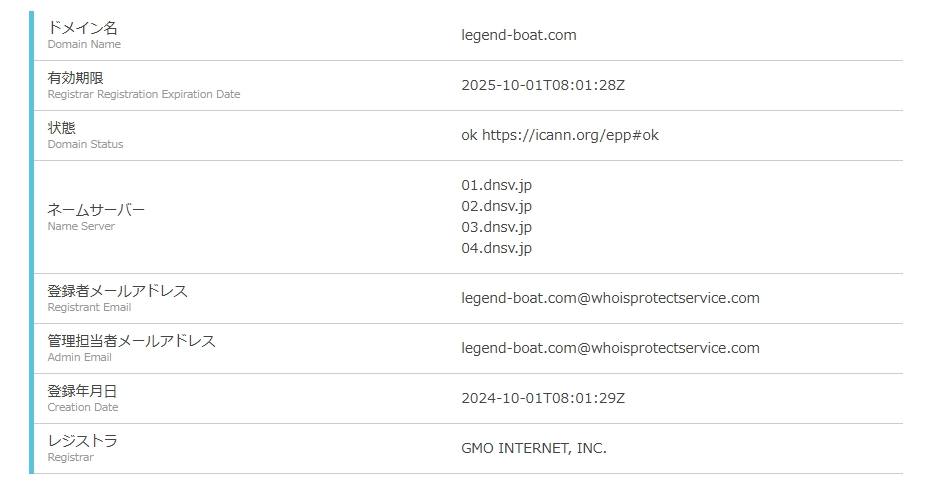Viewport: 932px width, 502px height.
Task: Click the 'Registrar Registration Expiration Date' English subtitle
Action: pos(143,94)
